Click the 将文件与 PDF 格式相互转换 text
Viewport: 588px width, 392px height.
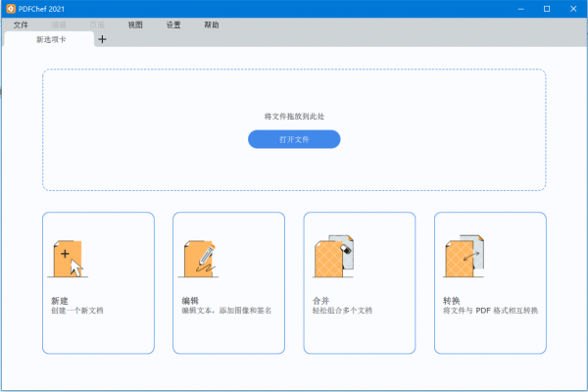490,311
